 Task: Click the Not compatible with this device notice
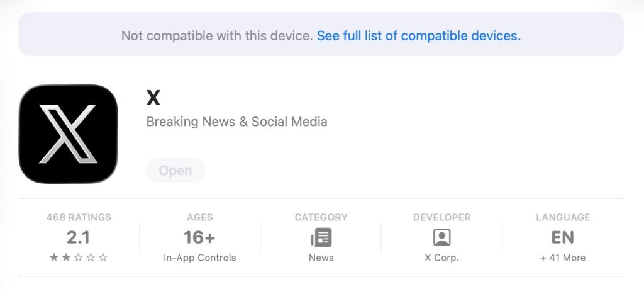(x=216, y=36)
